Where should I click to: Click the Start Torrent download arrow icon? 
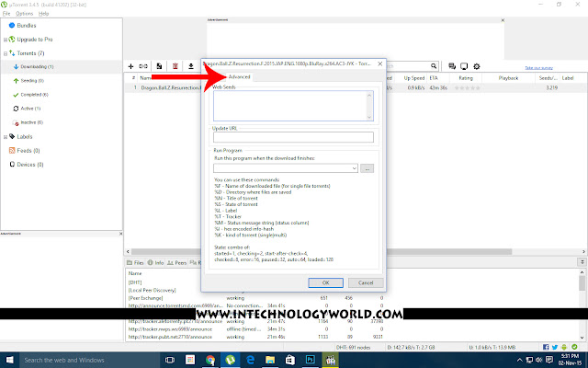(x=191, y=66)
